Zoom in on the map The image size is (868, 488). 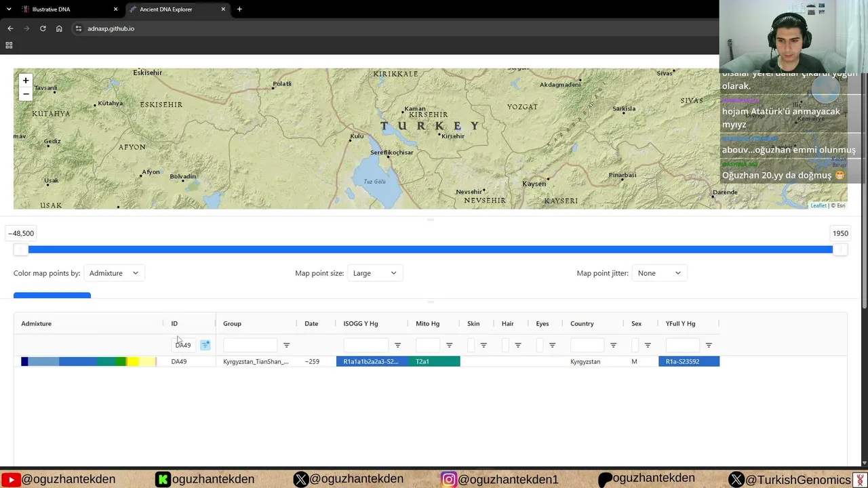point(26,81)
